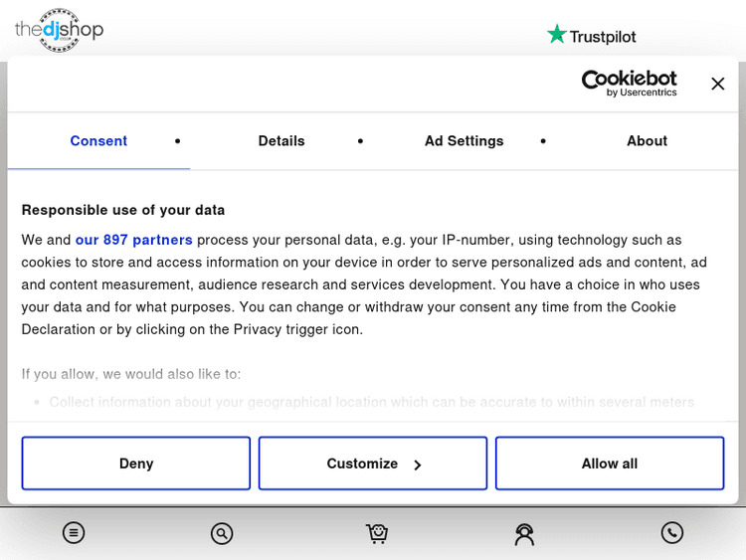Click the search magnifier icon in bottom bar
The height and width of the screenshot is (560, 746).
[x=222, y=533]
